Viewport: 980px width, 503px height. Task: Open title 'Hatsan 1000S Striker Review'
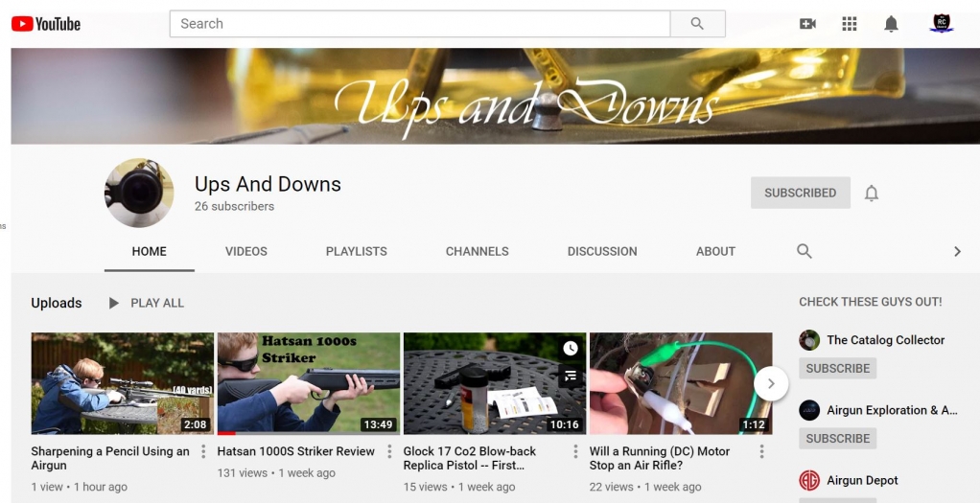point(295,451)
